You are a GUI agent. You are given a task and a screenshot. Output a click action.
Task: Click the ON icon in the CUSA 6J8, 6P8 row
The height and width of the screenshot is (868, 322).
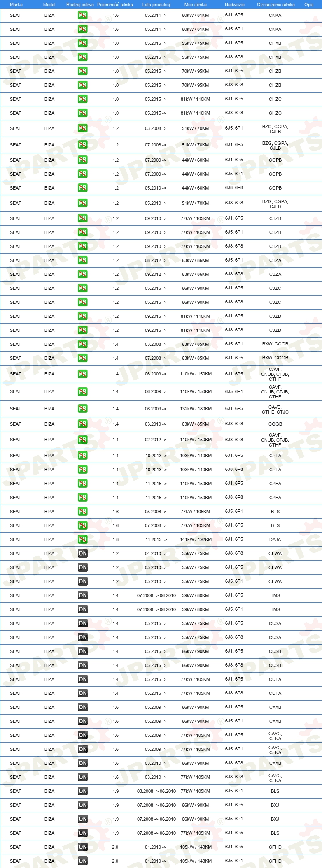click(x=82, y=637)
